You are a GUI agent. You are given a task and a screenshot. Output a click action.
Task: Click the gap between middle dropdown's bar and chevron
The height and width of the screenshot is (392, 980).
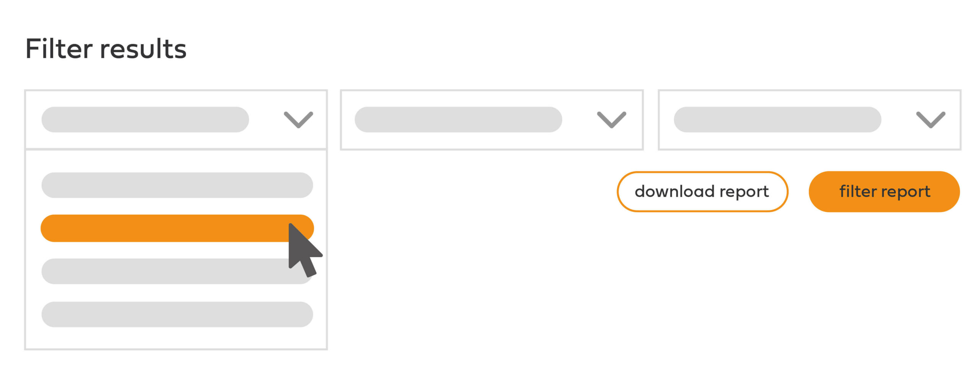(580, 119)
